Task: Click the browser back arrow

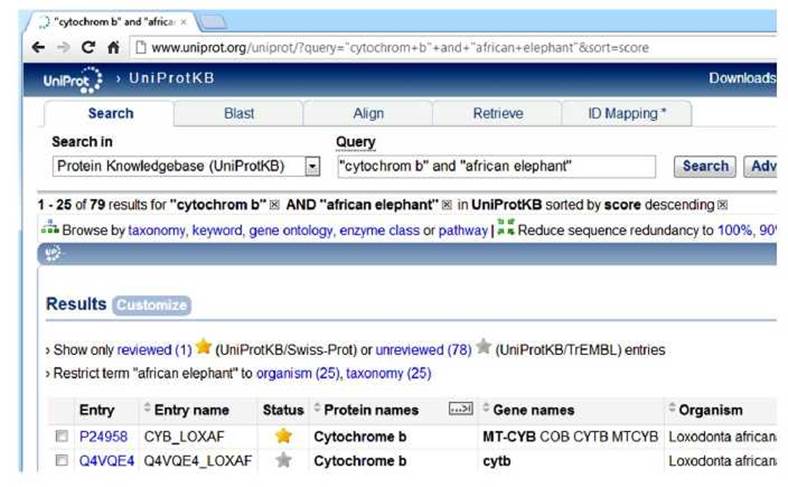Action: coord(38,48)
